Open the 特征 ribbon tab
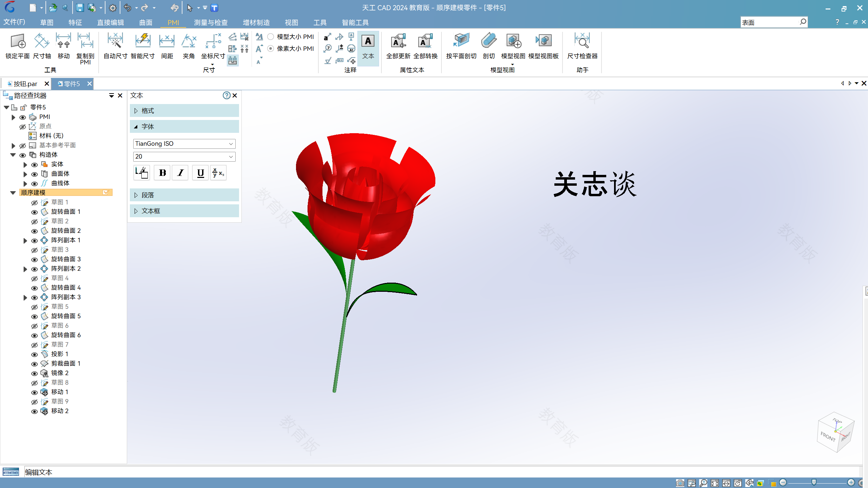 tap(75, 22)
